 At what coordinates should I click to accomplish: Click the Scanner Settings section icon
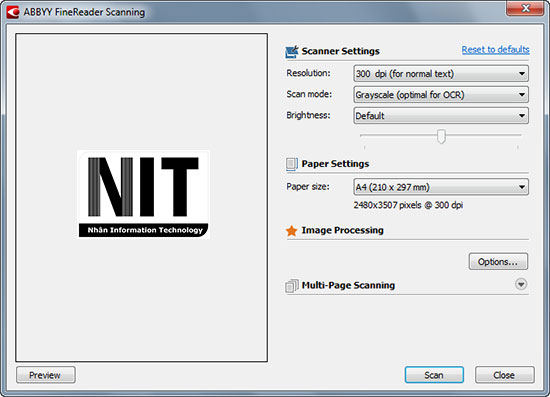tap(291, 52)
